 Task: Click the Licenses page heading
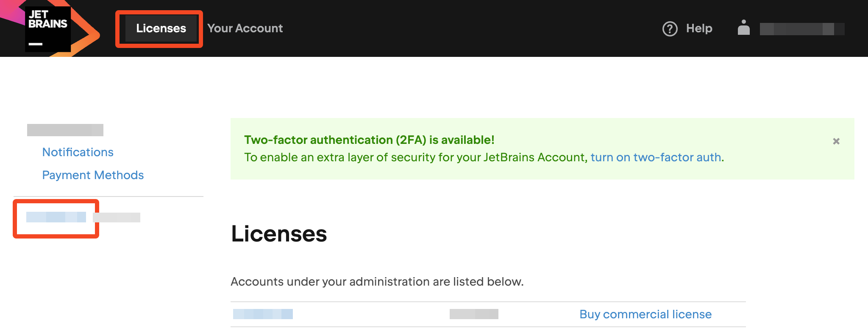[279, 234]
